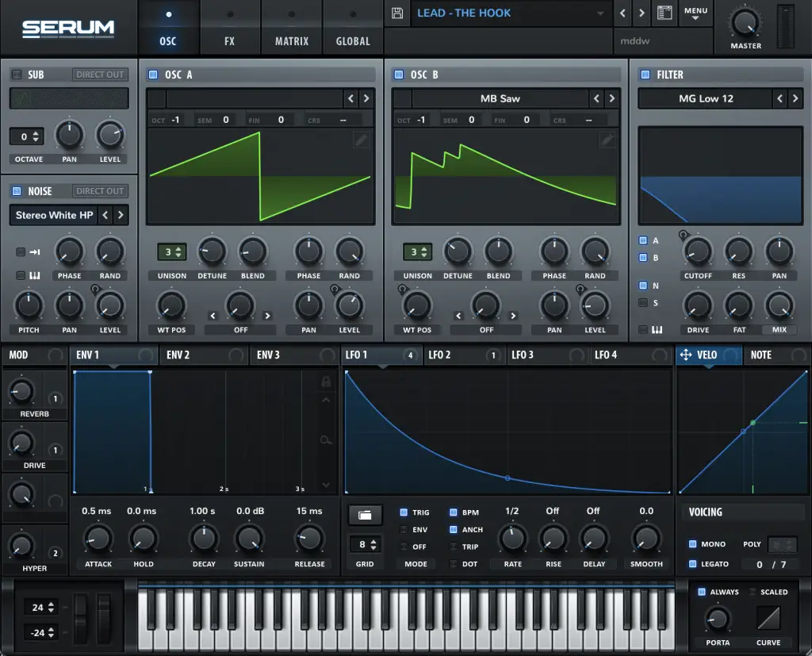Switch to the FX tab
This screenshot has height=656, width=812.
229,28
